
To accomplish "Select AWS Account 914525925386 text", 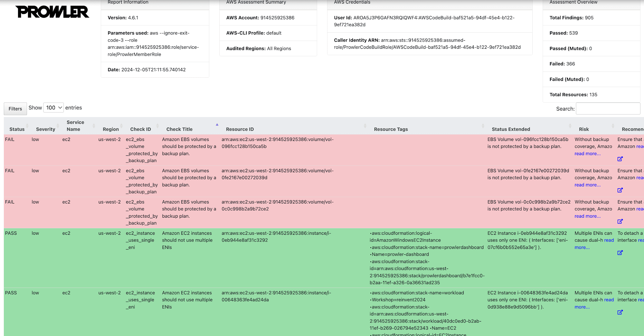I will 260,18.
